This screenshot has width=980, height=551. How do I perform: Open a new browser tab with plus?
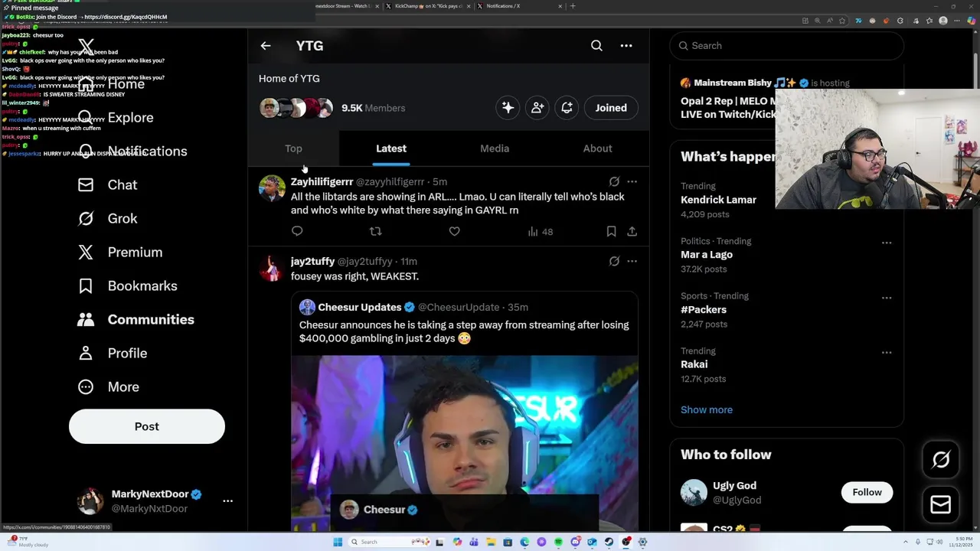point(573,6)
